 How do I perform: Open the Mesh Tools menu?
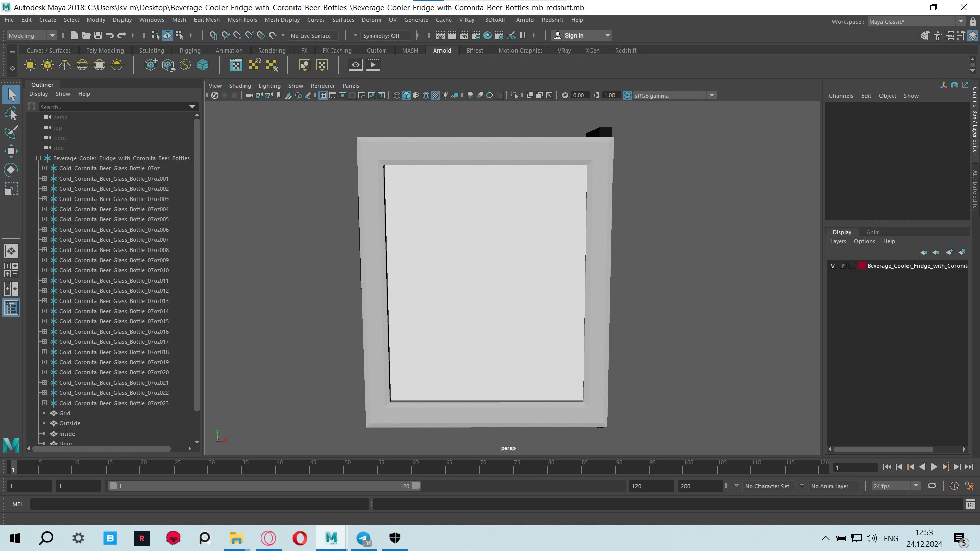tap(242, 20)
